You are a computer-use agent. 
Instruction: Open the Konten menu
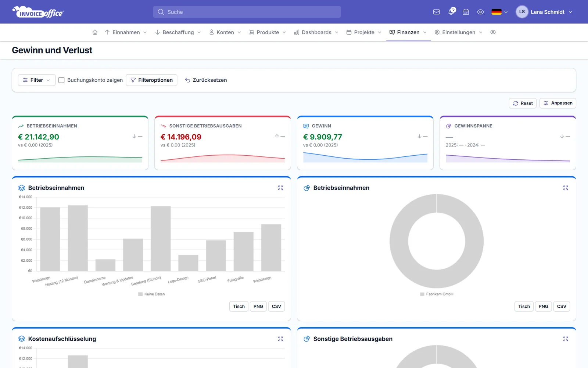225,32
